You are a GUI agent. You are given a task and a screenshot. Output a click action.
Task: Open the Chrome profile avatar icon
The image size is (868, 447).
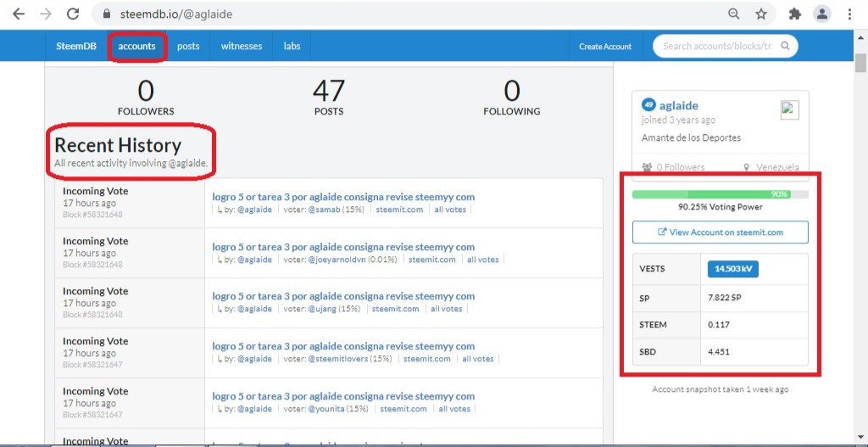[822, 14]
